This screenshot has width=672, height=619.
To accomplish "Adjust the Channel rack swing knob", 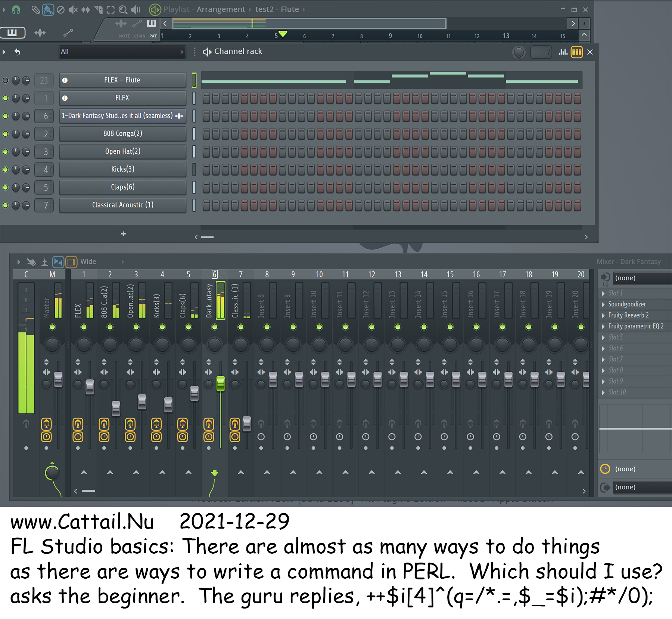I will tap(519, 52).
